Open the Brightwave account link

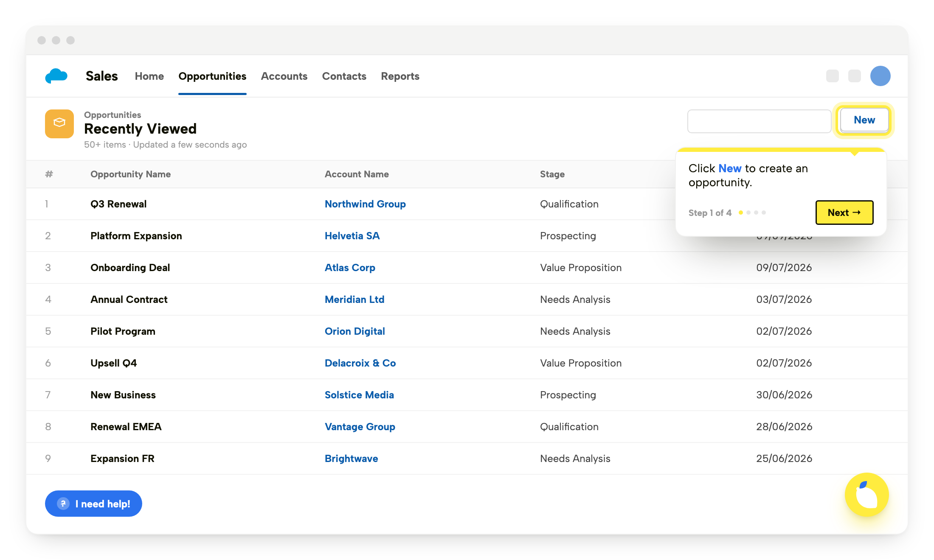point(351,459)
